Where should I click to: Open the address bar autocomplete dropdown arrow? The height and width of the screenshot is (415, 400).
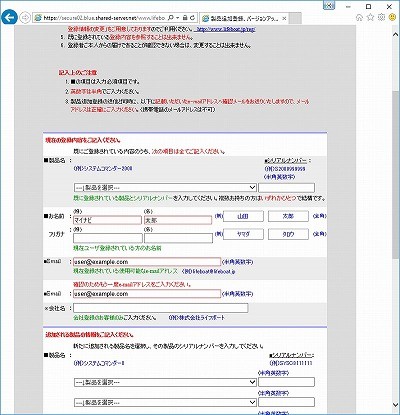click(178, 18)
